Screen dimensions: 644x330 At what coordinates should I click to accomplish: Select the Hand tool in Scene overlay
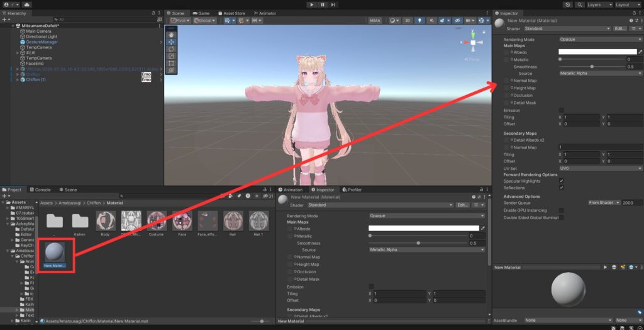point(172,35)
